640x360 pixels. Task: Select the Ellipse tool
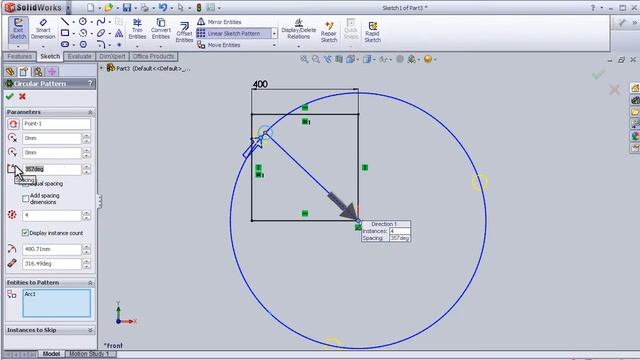pyautogui.click(x=101, y=33)
